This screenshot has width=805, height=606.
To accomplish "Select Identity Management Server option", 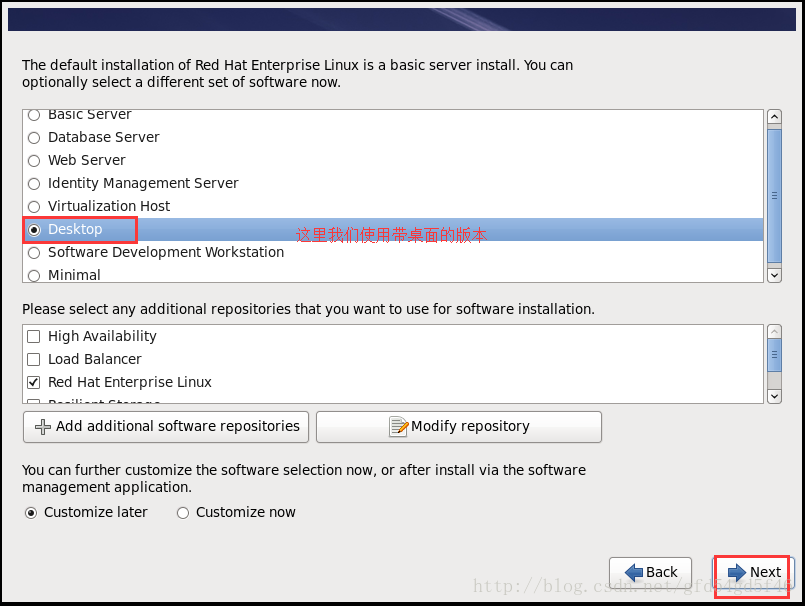I will point(34,184).
